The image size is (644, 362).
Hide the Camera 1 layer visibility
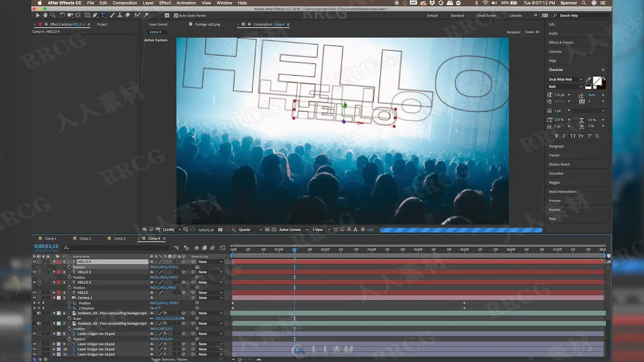(34, 298)
